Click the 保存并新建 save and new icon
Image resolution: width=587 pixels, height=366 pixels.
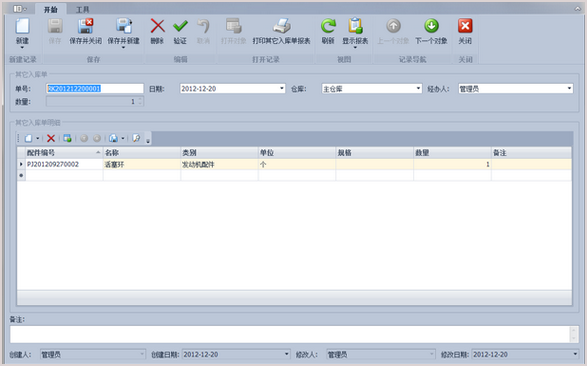click(x=124, y=26)
